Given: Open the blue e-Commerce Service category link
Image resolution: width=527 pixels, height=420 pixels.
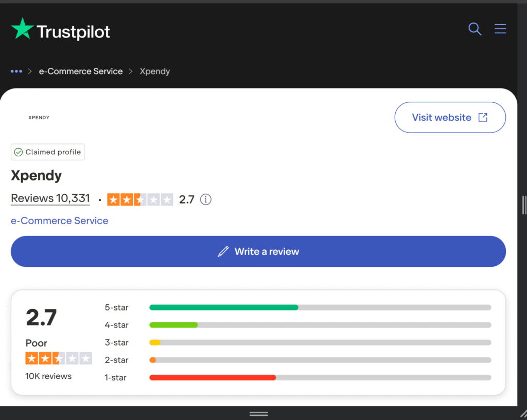Looking at the screenshot, I should click(x=60, y=221).
